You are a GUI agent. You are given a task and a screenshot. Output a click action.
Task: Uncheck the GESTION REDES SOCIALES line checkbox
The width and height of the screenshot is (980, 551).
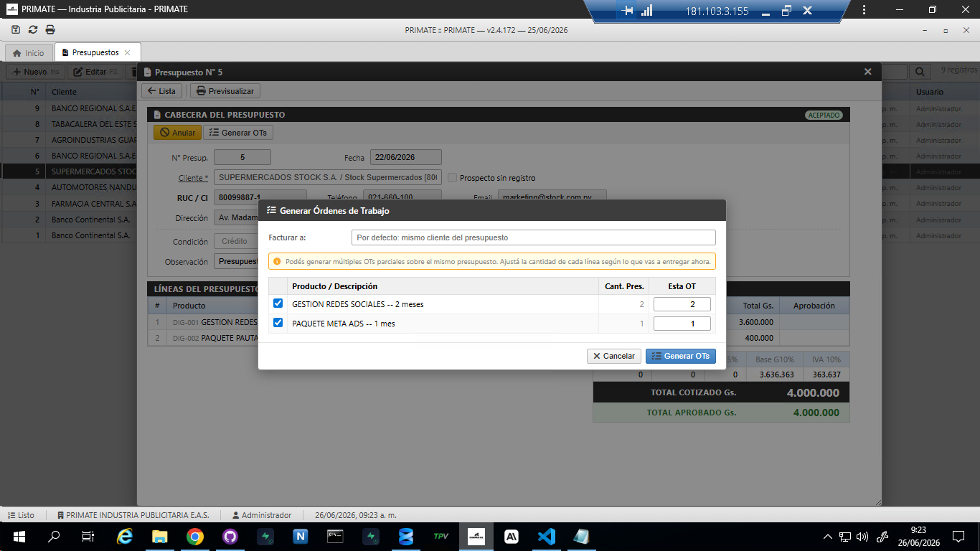[x=278, y=304]
